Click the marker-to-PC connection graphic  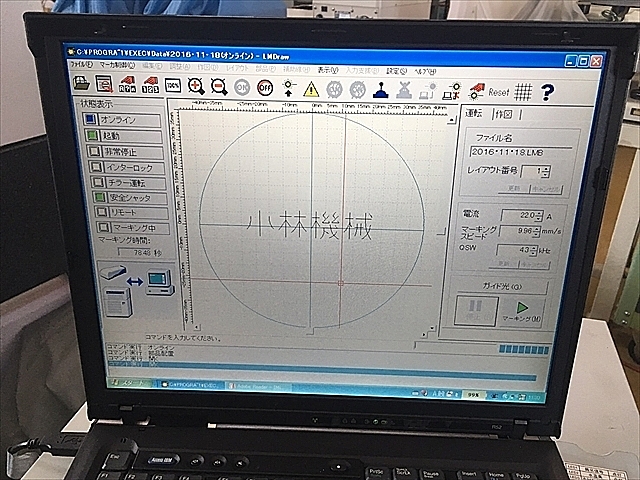click(x=138, y=291)
